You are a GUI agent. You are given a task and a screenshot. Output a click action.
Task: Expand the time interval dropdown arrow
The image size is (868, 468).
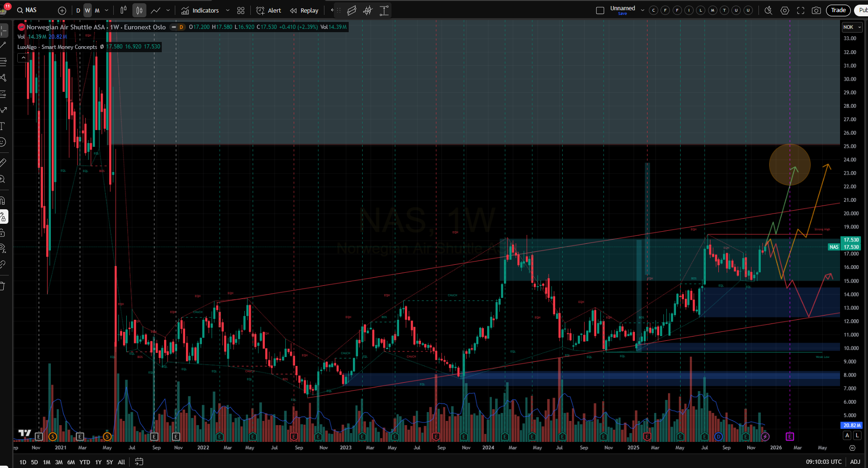107,10
